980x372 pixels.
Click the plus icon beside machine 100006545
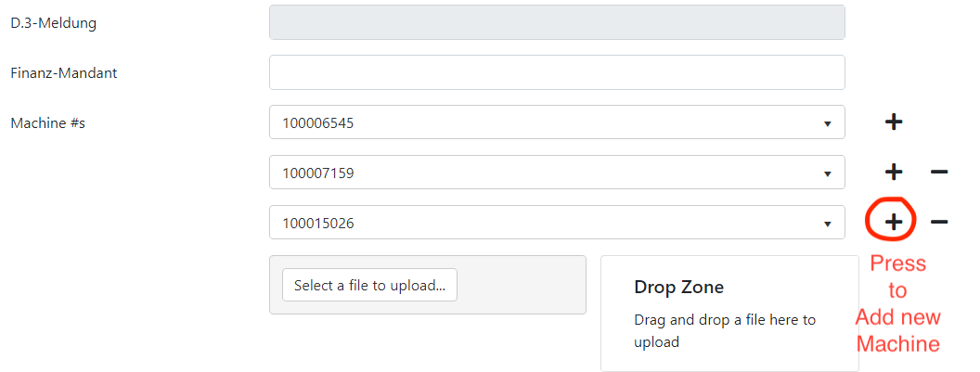tap(893, 122)
